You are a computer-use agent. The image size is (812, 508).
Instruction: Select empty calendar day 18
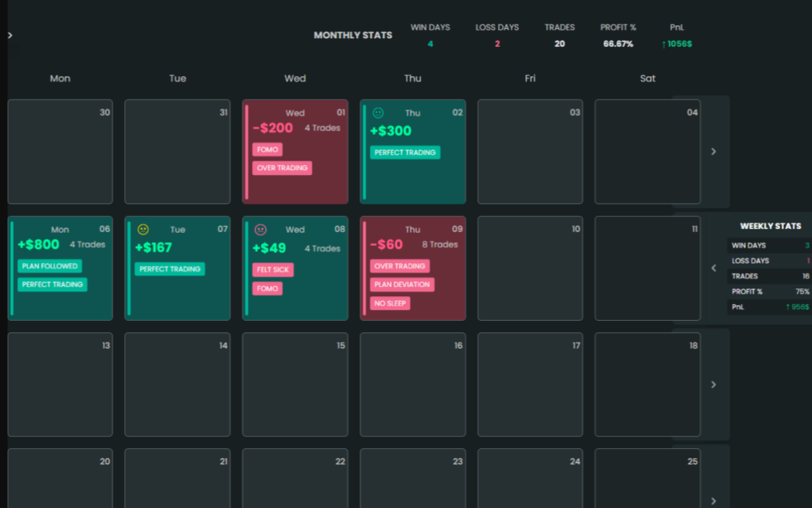click(648, 384)
